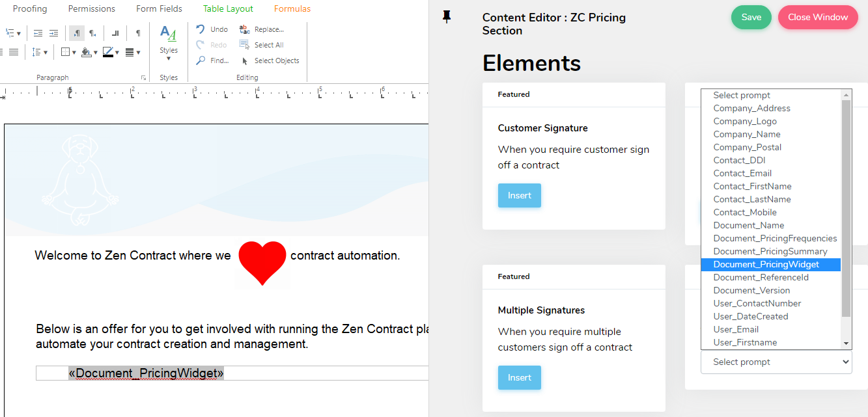The image size is (868, 417).
Task: Open Formulas tab
Action: [x=292, y=9]
